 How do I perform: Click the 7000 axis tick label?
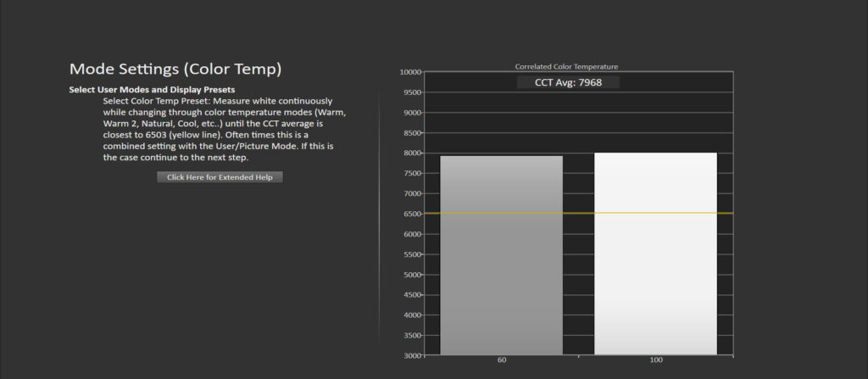click(x=411, y=193)
